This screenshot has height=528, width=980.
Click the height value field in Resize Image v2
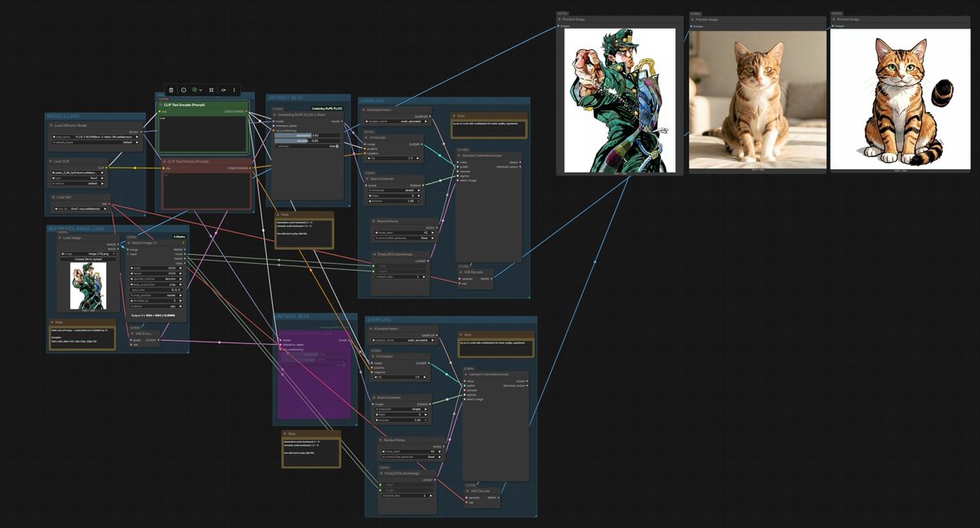[154, 273]
